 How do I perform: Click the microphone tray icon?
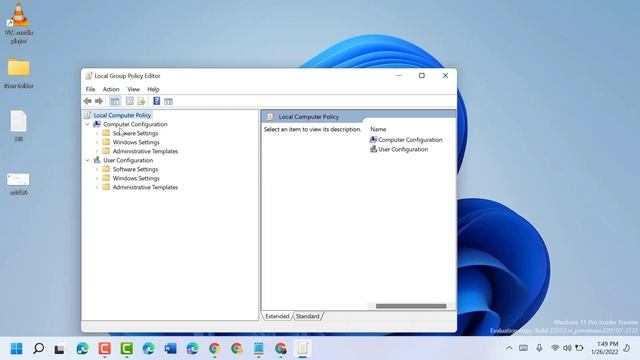pos(539,348)
